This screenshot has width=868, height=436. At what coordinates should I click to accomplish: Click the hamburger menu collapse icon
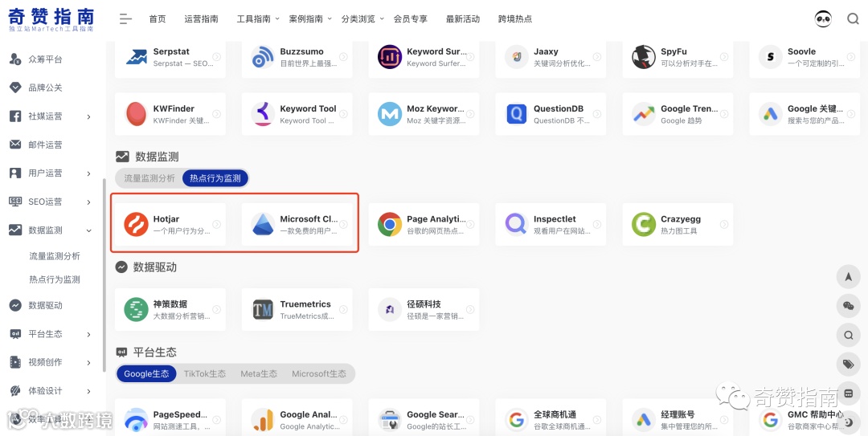tap(125, 18)
